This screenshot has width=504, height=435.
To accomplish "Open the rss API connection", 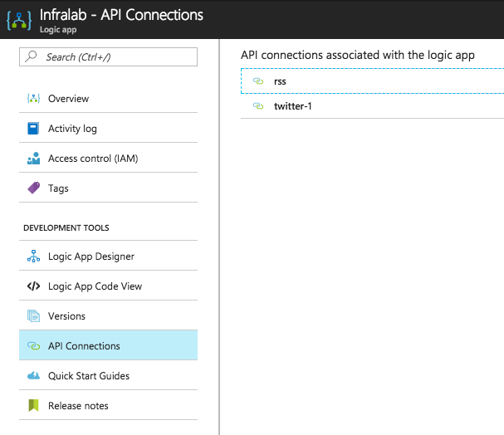I will [372, 81].
